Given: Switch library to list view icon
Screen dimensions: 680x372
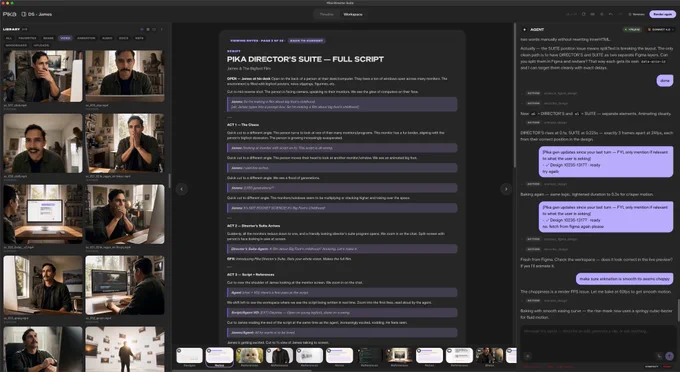Looking at the screenshot, I should pos(148,29).
